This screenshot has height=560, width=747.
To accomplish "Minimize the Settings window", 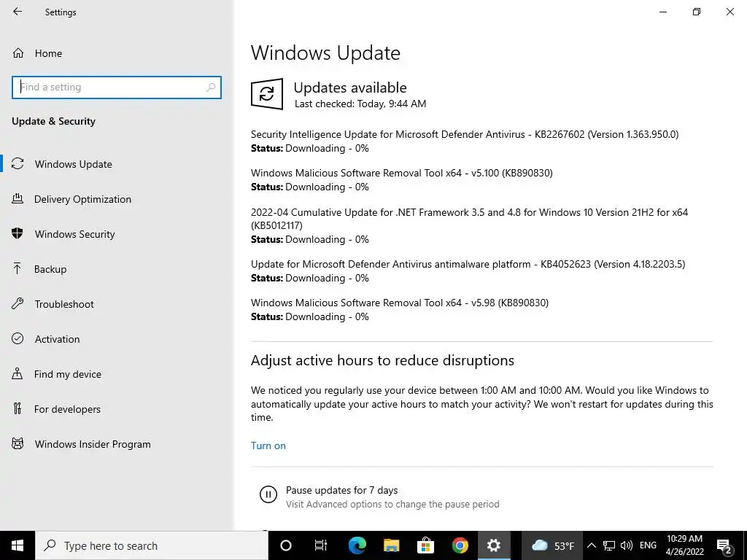I will pos(662,12).
